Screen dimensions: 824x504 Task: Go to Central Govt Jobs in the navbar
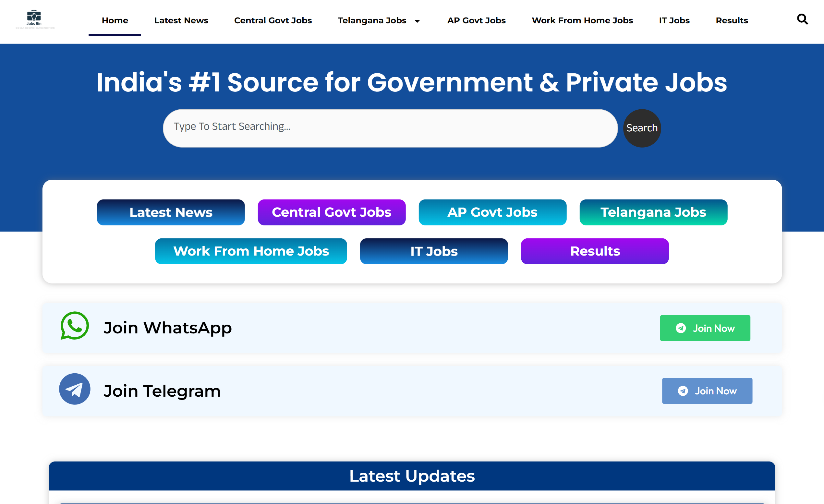(273, 21)
